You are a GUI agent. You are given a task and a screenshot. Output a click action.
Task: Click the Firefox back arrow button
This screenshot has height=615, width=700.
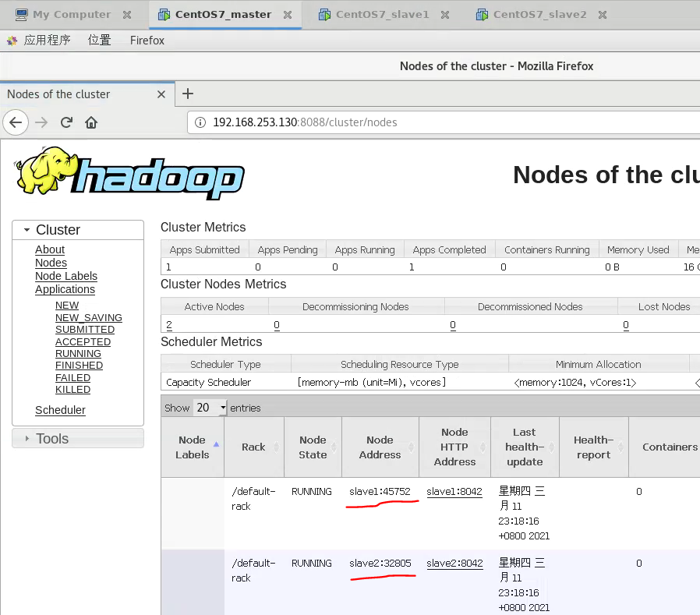click(16, 122)
